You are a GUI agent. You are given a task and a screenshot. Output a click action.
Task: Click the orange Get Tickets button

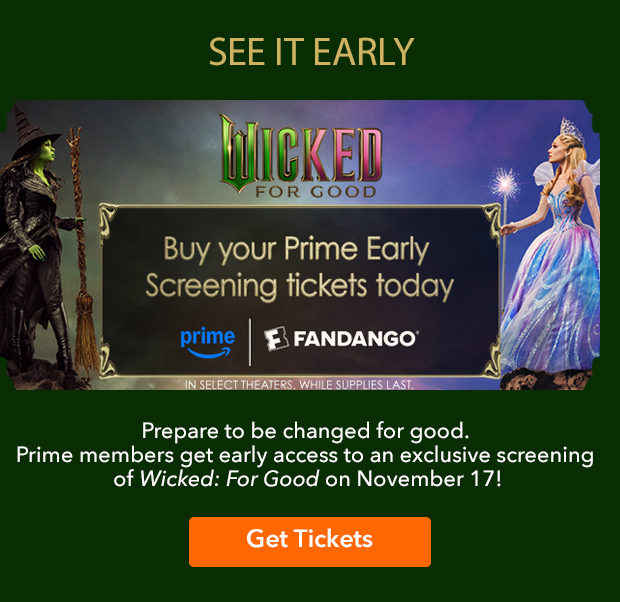310,541
